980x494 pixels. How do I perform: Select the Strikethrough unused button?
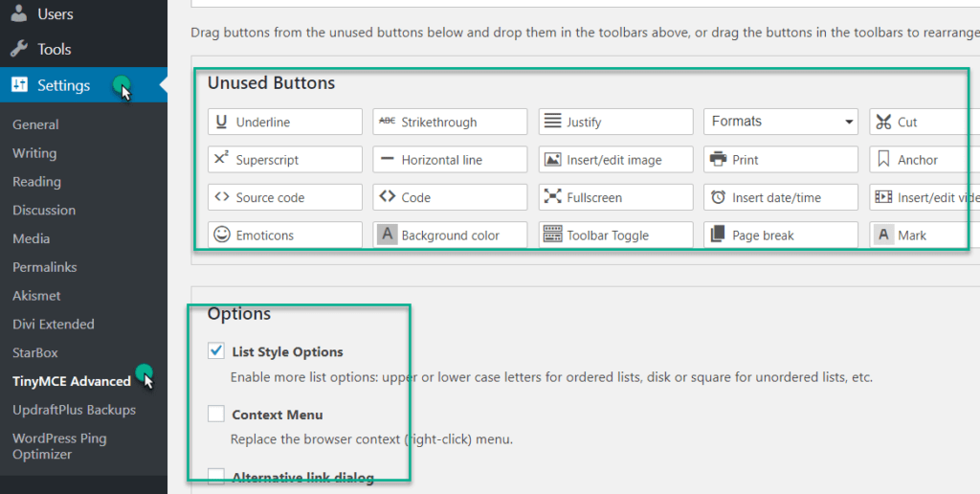pyautogui.click(x=450, y=122)
